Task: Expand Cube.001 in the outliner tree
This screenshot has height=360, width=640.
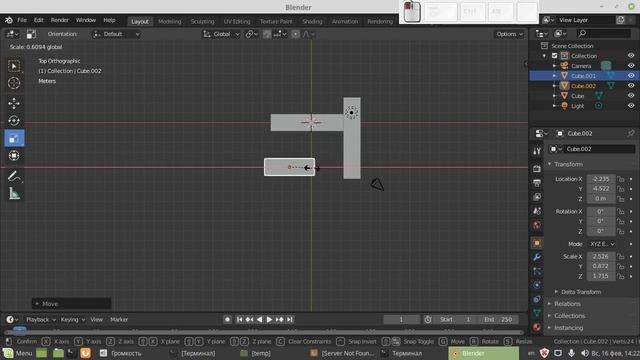Action: tap(554, 76)
